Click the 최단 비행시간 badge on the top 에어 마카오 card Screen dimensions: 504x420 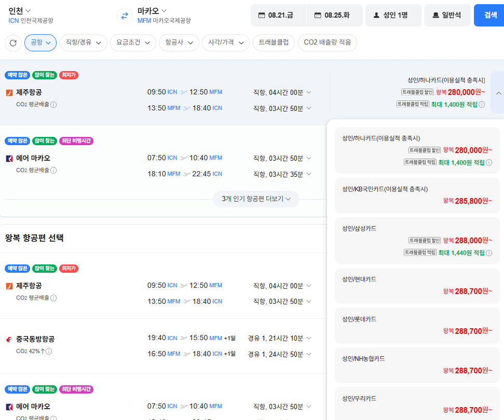coord(76,141)
